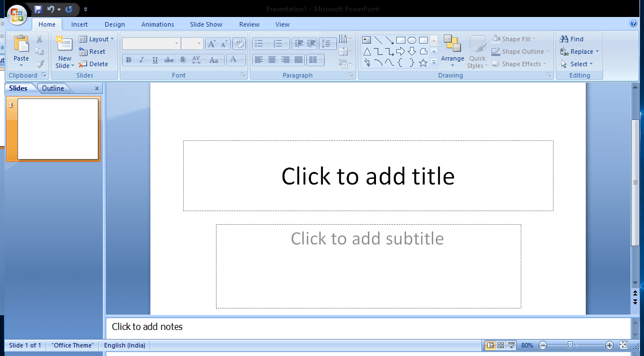Switch to Slide Sorter view icon

click(500, 345)
